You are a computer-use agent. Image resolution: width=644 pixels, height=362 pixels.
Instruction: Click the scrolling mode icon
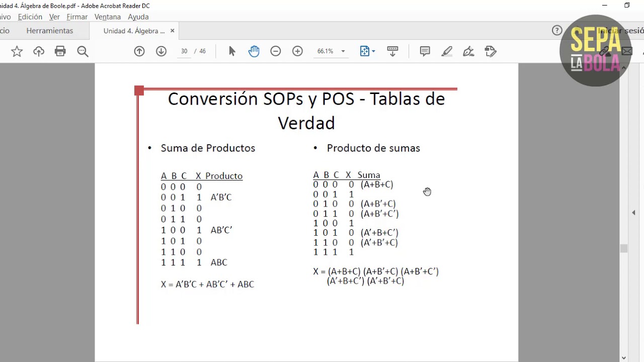pyautogui.click(x=392, y=51)
